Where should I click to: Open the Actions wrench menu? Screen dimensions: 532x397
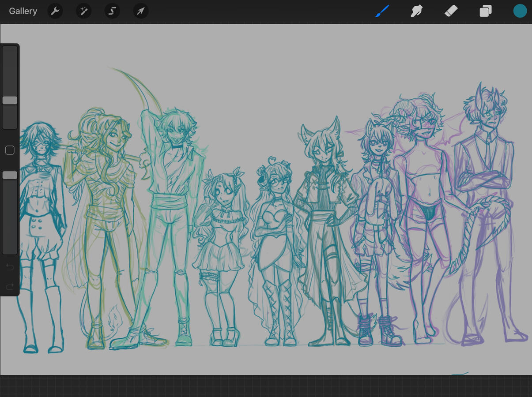(55, 11)
